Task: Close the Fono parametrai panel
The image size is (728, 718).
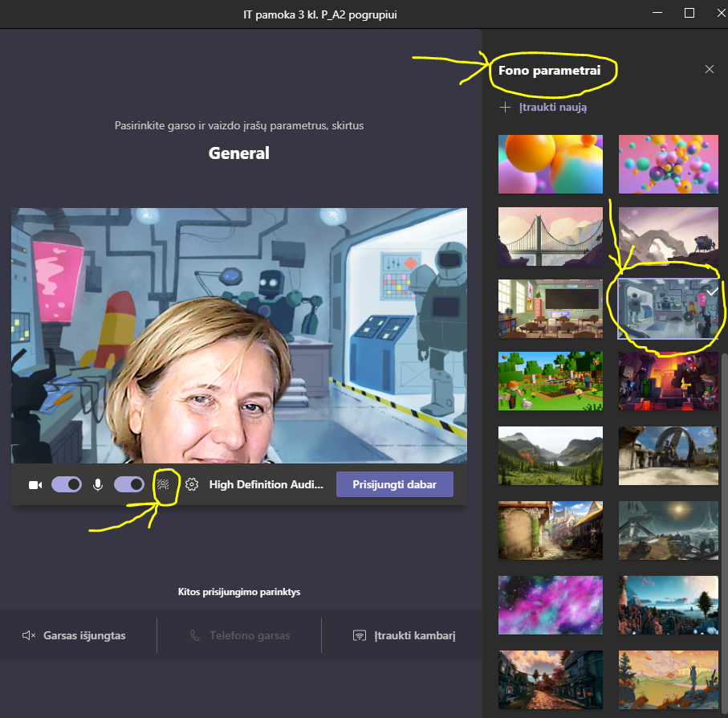Action: [710, 69]
